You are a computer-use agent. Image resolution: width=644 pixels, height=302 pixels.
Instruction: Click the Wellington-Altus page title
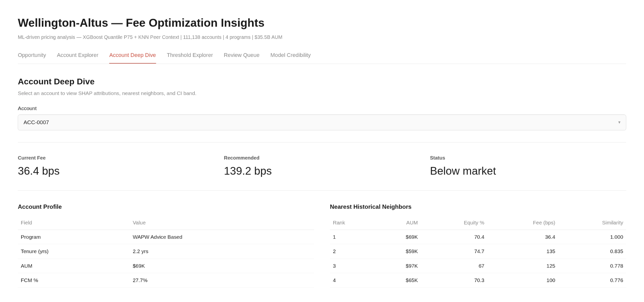(141, 23)
